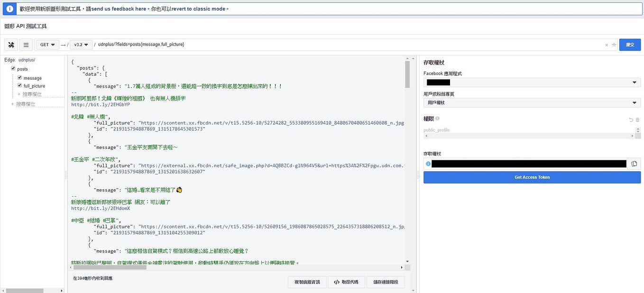
Task: Click the star icon to bookmark the query
Action: 615,45
